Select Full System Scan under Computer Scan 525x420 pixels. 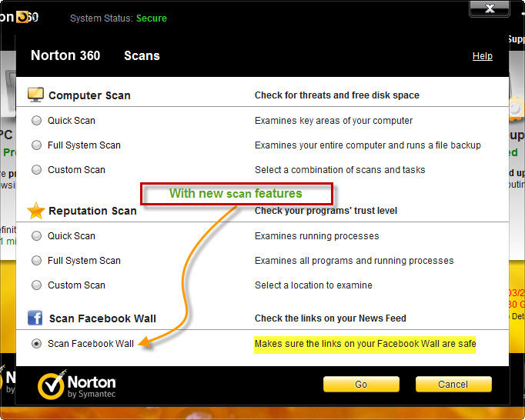[x=36, y=145]
